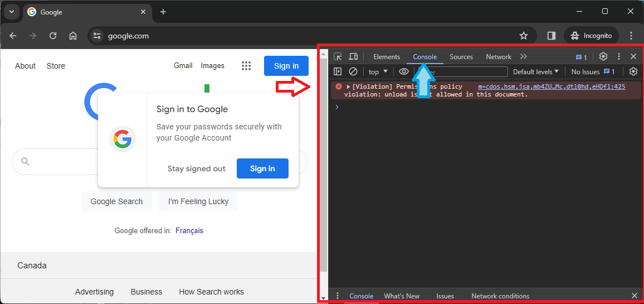Open DevTools settings gear in top bar
The height and width of the screenshot is (304, 644).
tap(603, 57)
